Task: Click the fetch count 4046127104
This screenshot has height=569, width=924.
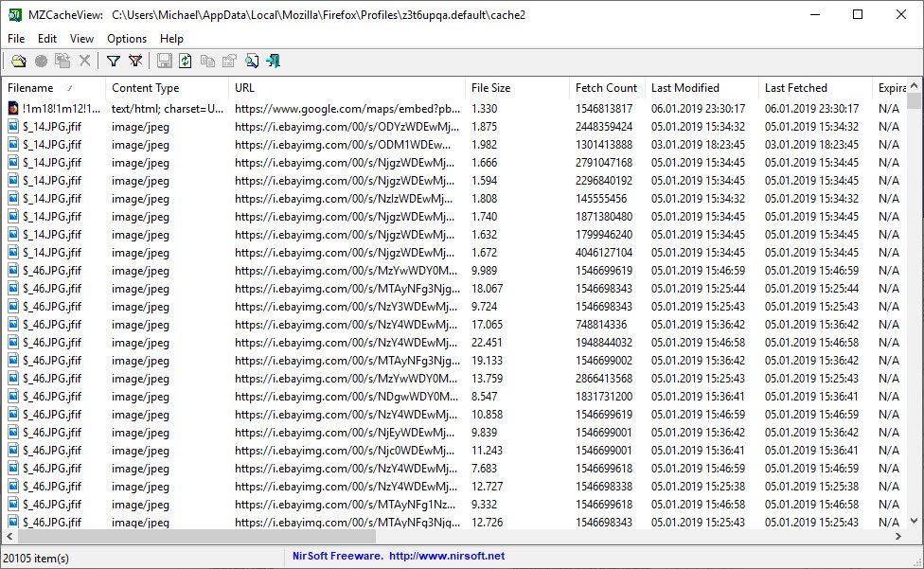Action: (x=604, y=253)
